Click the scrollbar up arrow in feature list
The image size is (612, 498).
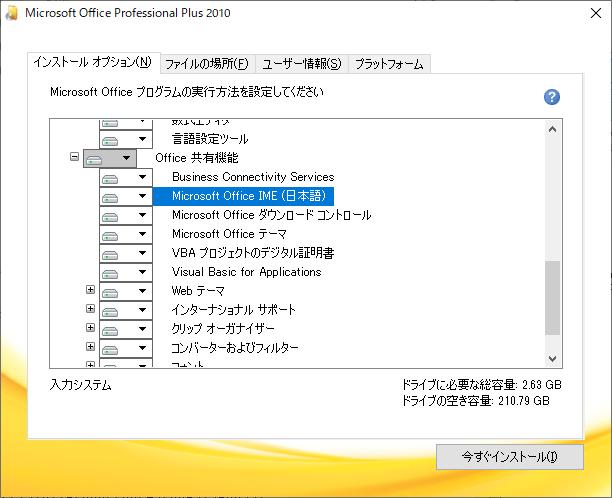tap(552, 129)
